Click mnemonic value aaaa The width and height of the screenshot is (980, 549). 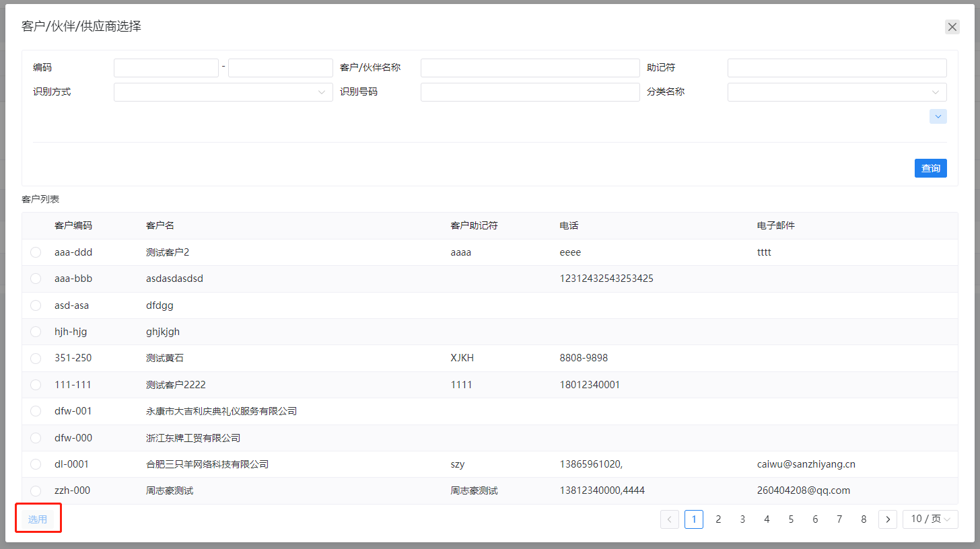pos(461,252)
